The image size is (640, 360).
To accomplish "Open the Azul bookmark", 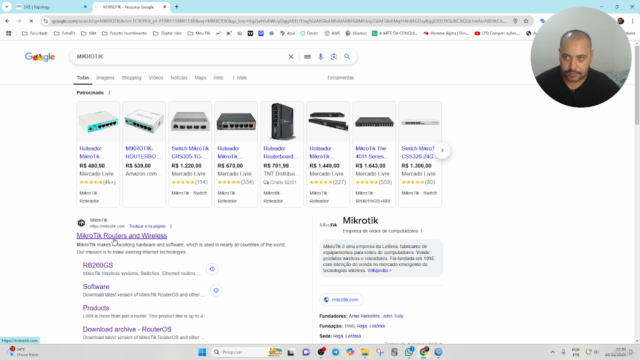I will click(287, 33).
